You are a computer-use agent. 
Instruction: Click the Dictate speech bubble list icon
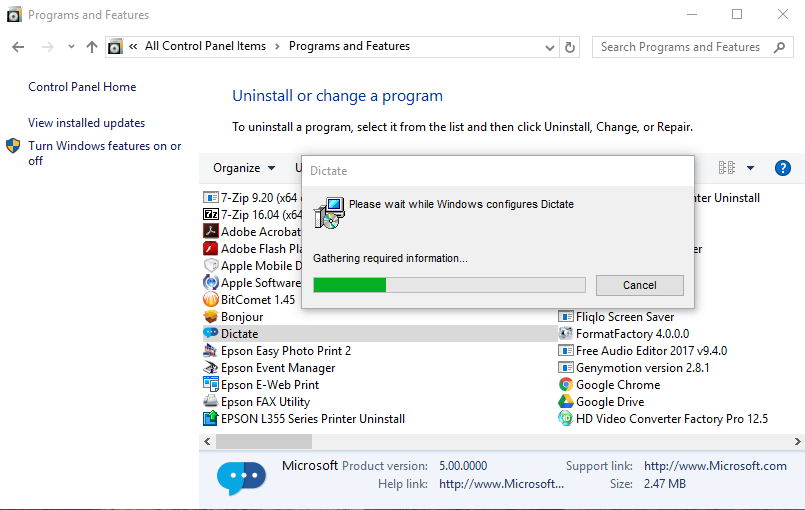click(210, 333)
